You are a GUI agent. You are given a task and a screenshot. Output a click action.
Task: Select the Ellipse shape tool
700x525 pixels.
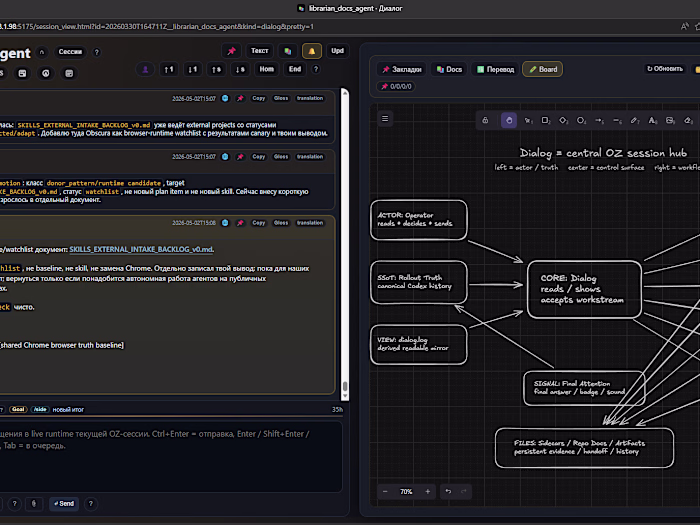[581, 120]
